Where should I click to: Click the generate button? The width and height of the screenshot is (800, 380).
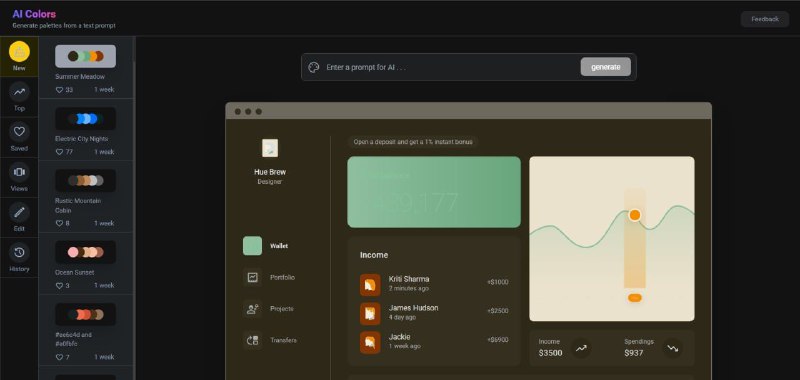click(x=606, y=67)
